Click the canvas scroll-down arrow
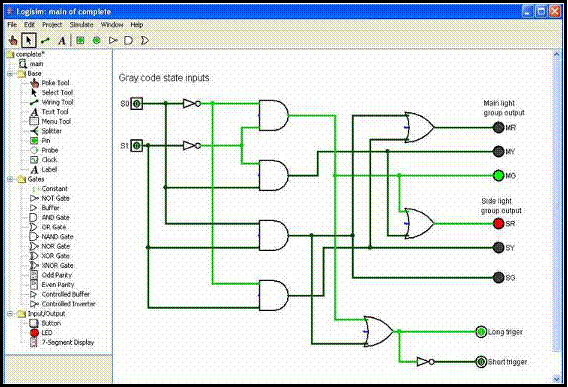 click(556, 379)
